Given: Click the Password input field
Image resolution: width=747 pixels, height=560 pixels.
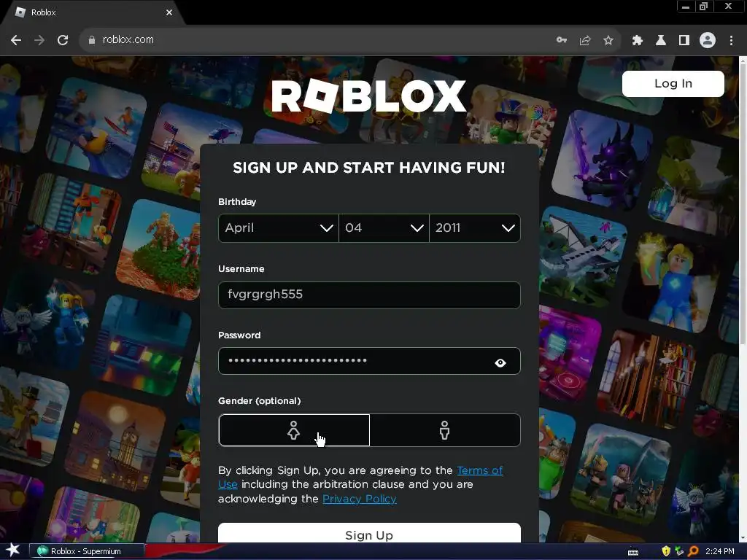Looking at the screenshot, I should (369, 361).
